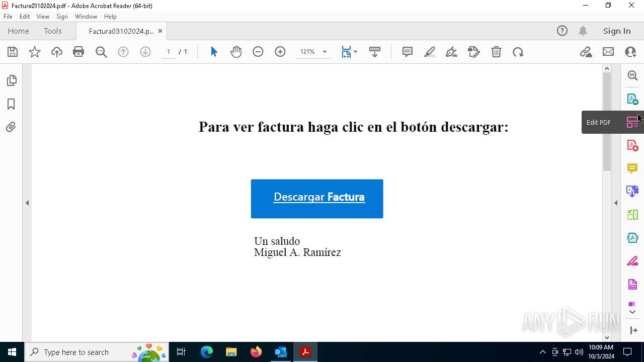644x362 pixels.
Task: Open the Compress PDF tool
Action: (632, 238)
